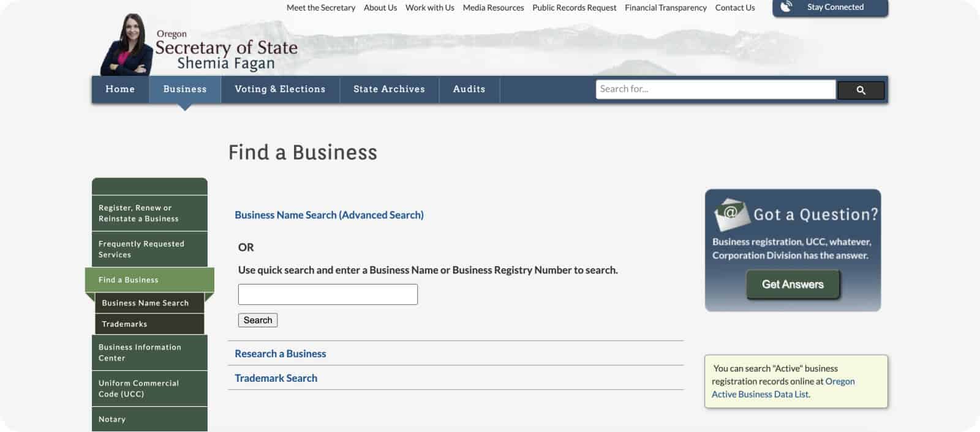Expand Research a Business section

coord(280,354)
